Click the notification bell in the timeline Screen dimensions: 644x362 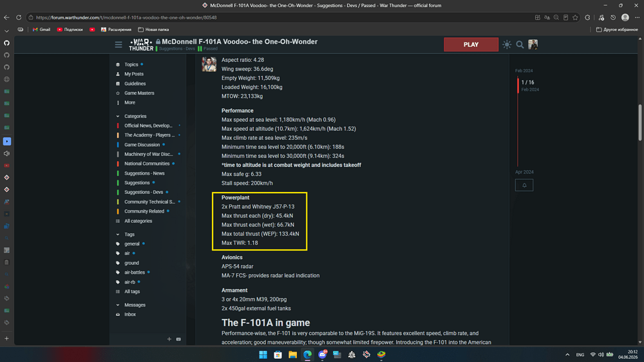pos(524,186)
